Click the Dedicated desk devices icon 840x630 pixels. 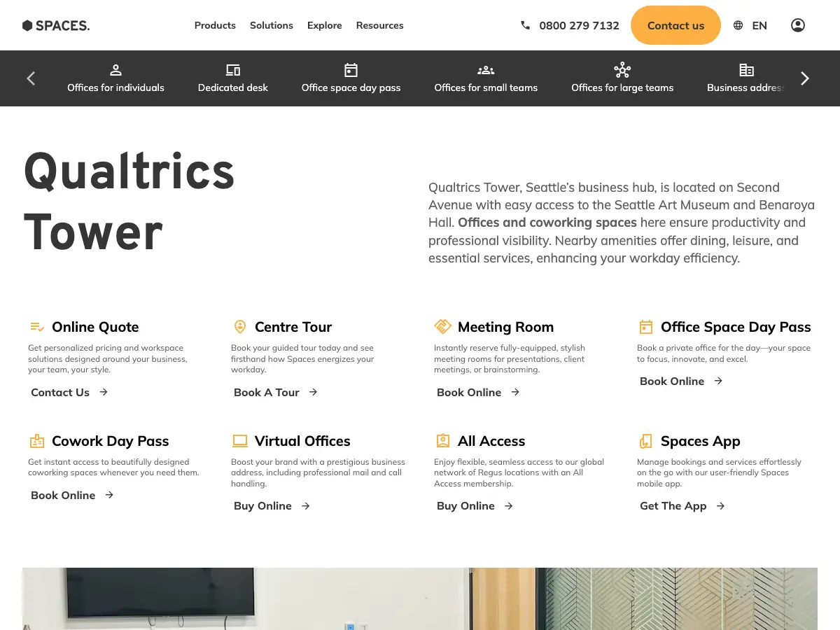tap(233, 70)
